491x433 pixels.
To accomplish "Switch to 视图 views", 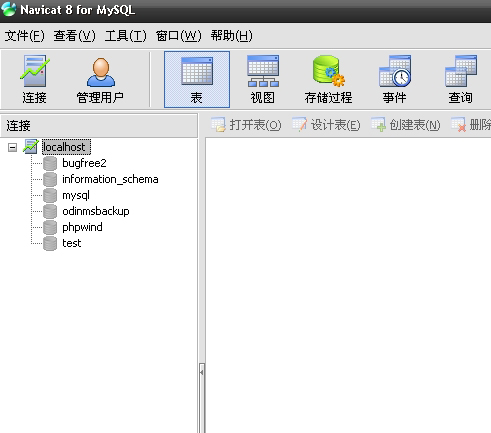I will (x=263, y=80).
